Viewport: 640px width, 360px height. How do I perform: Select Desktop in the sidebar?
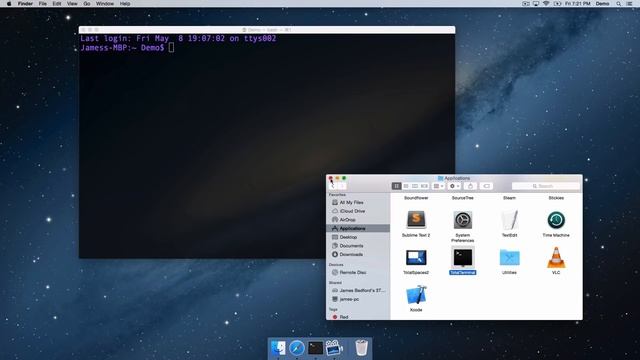point(358,237)
